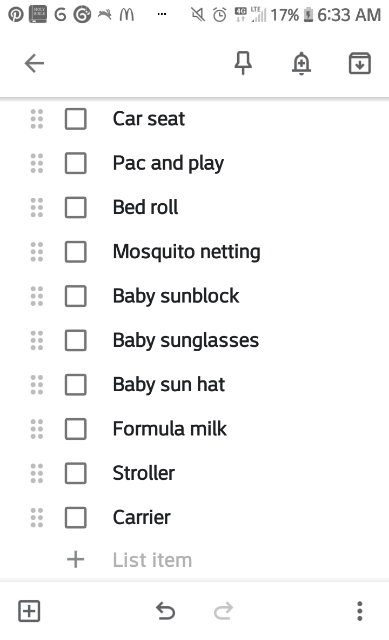
Task: Open the add attachment plus box icon
Action: point(29,611)
